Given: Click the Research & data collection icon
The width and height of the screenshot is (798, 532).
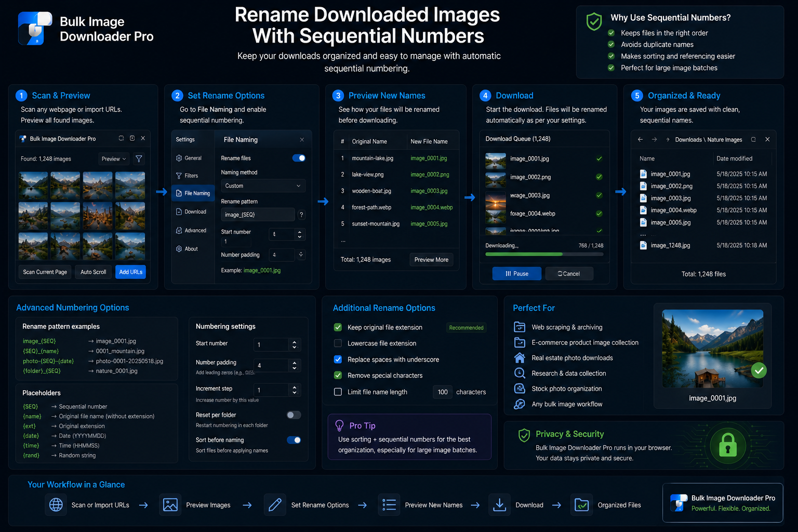Looking at the screenshot, I should click(520, 373).
